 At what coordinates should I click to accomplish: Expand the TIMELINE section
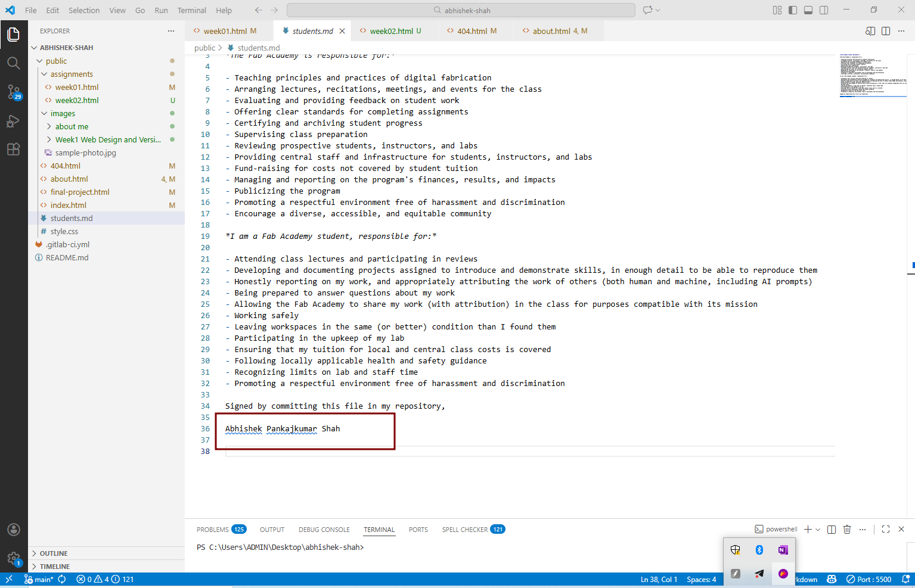click(106, 567)
